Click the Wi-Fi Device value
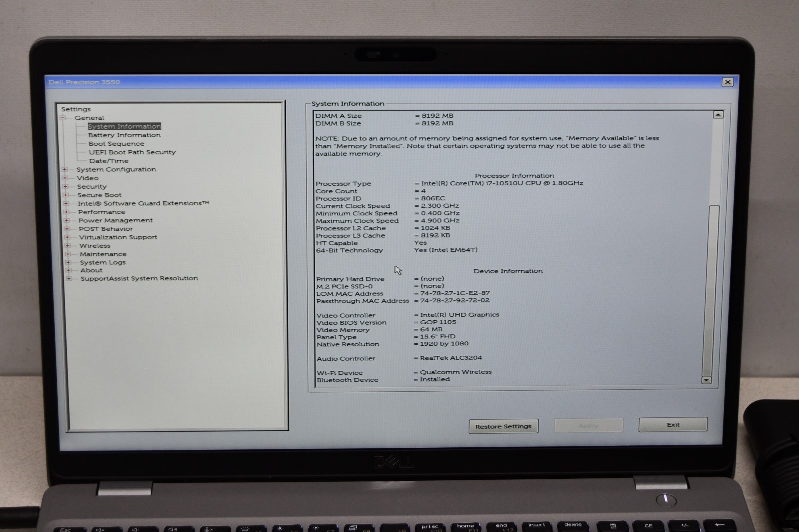The height and width of the screenshot is (532, 799). click(x=455, y=372)
